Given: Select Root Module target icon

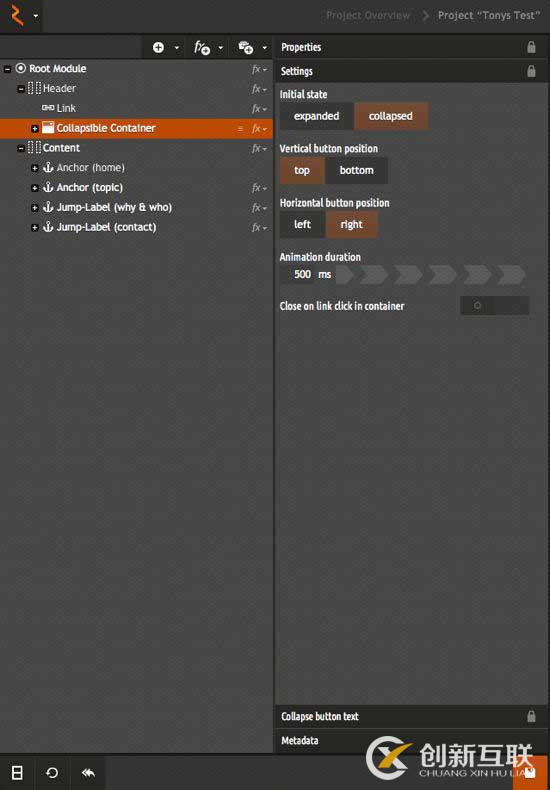Looking at the screenshot, I should tap(21, 68).
